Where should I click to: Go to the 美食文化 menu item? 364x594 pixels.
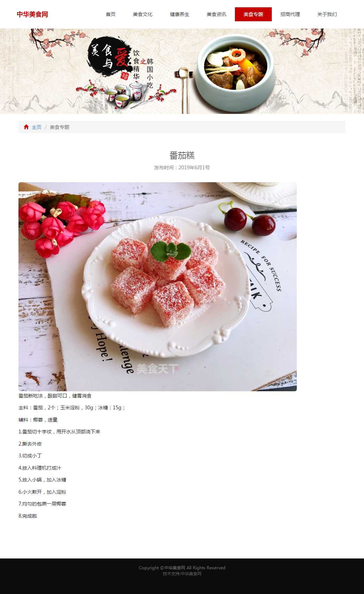click(143, 14)
